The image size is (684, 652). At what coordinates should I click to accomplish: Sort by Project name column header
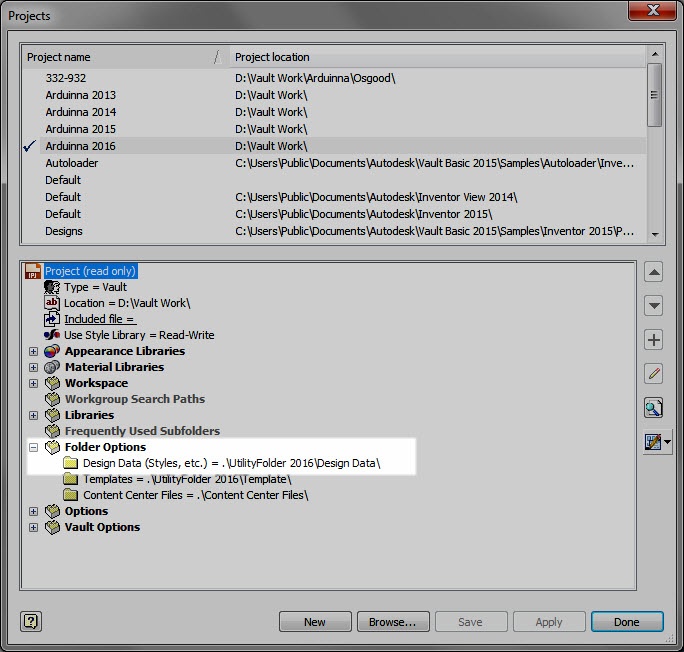pos(125,57)
